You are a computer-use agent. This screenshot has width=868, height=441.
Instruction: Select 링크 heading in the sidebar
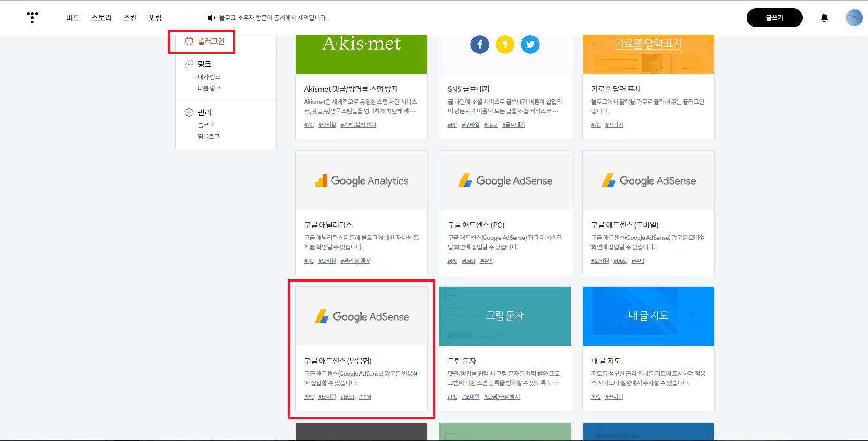pos(204,64)
